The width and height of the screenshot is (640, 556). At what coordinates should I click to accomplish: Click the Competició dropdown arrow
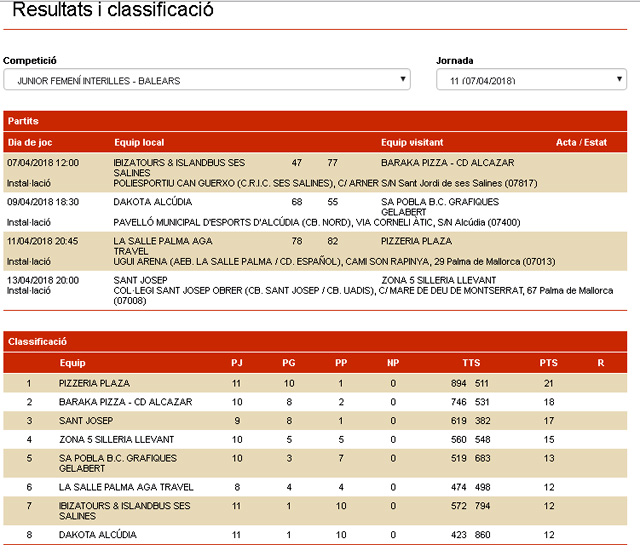pyautogui.click(x=403, y=80)
